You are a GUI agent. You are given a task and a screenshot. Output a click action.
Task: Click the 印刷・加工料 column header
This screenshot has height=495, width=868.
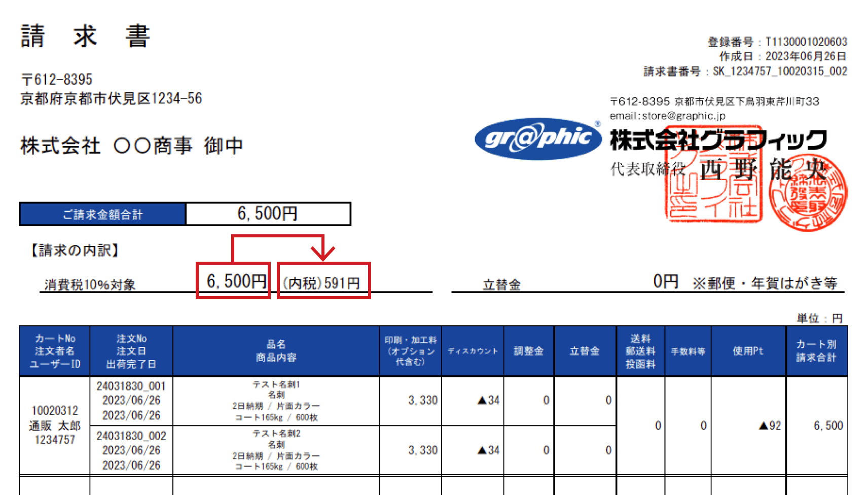(x=410, y=351)
